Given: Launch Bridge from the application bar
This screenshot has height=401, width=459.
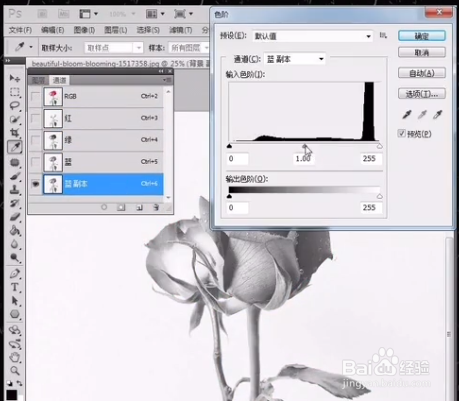Looking at the screenshot, I should [42, 14].
